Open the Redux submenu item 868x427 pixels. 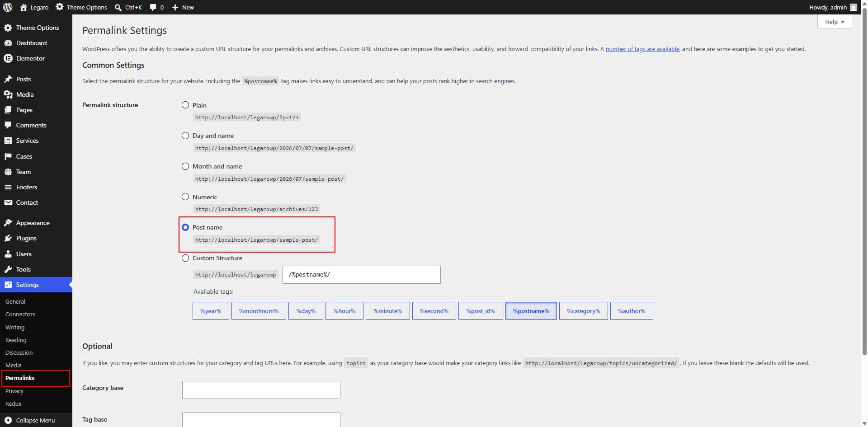click(14, 404)
